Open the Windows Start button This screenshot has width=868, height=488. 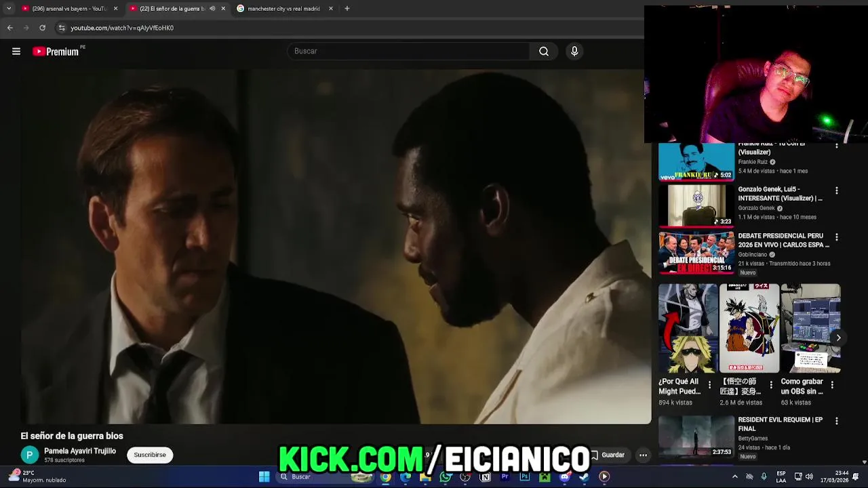(264, 476)
